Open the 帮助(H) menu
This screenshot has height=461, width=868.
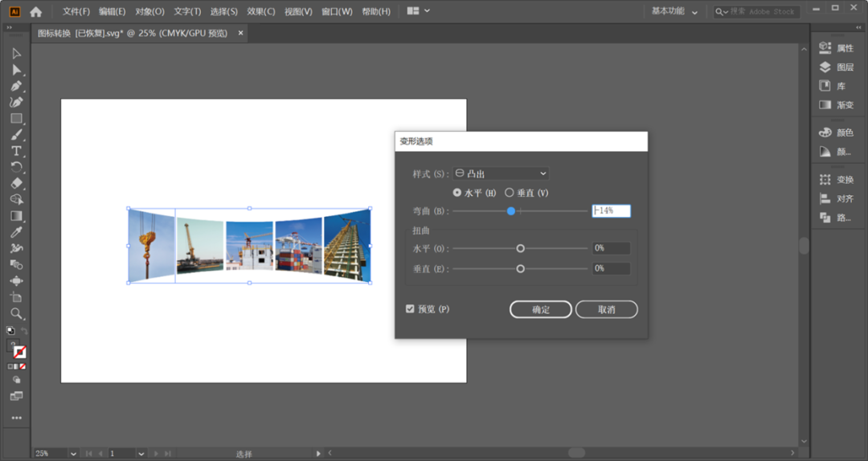[x=376, y=11]
